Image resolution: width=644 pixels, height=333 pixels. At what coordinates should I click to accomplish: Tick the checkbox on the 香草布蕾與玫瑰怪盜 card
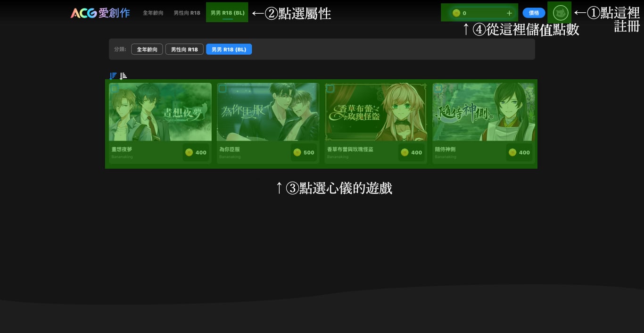coord(330,89)
